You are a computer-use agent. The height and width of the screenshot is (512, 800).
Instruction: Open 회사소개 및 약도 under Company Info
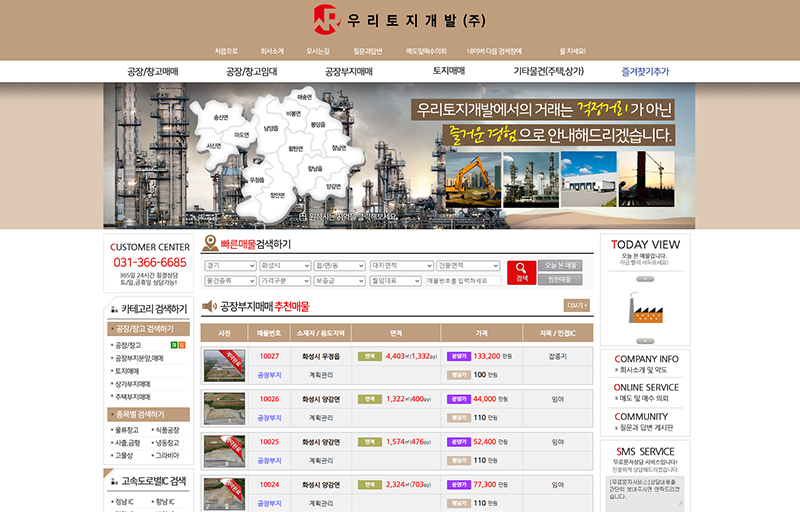click(x=643, y=370)
